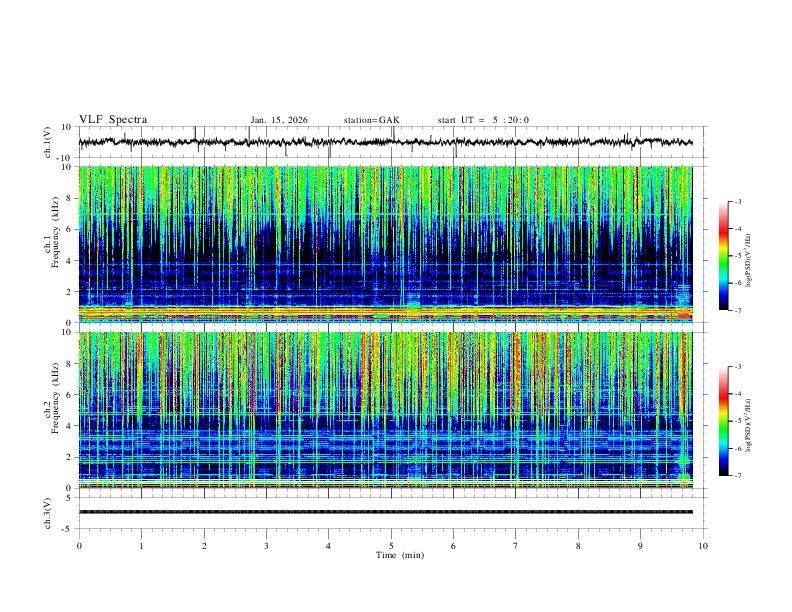This screenshot has width=792, height=612.
Task: Click the ch.2 PSD color bar
Action: (x=724, y=421)
